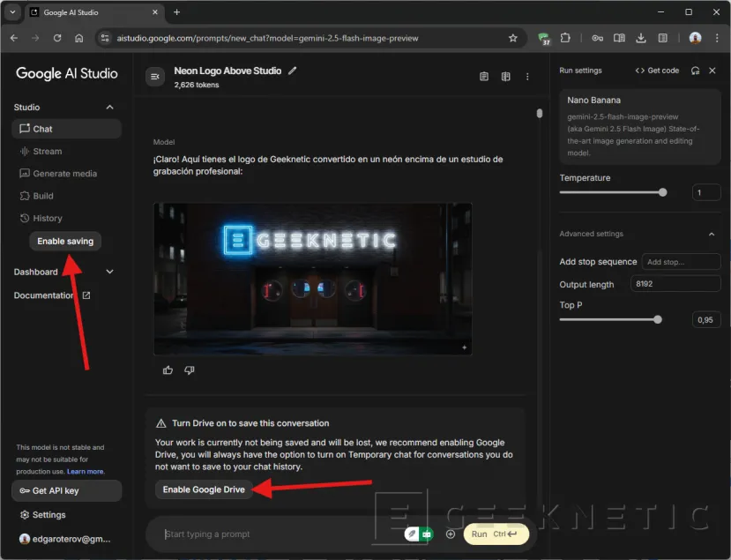The height and width of the screenshot is (560, 731).
Task: Give thumbs up to model response
Action: coord(168,370)
